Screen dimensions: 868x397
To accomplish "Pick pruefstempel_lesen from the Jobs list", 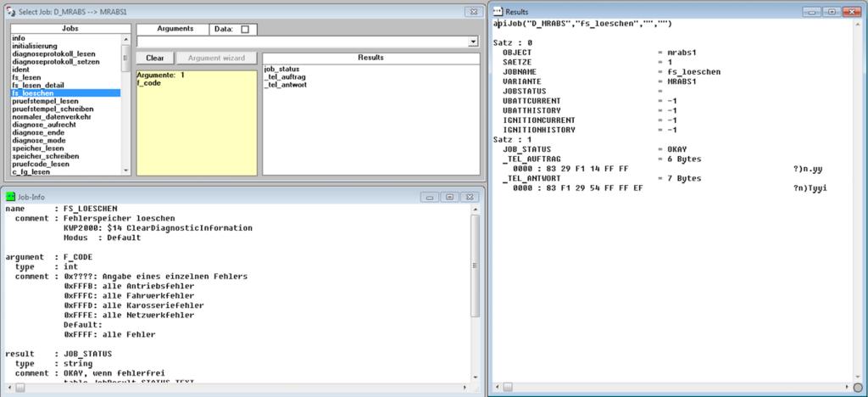I will [x=45, y=101].
